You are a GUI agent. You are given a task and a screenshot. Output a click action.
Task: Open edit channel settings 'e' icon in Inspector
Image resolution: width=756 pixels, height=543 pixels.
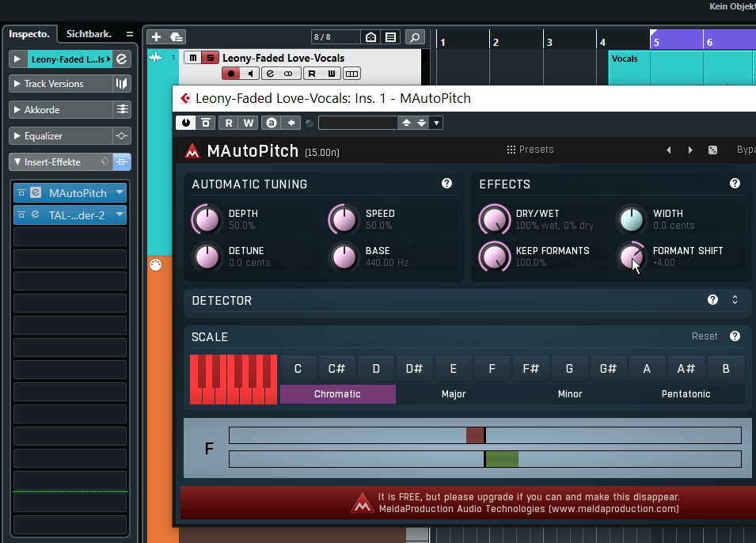(x=121, y=59)
